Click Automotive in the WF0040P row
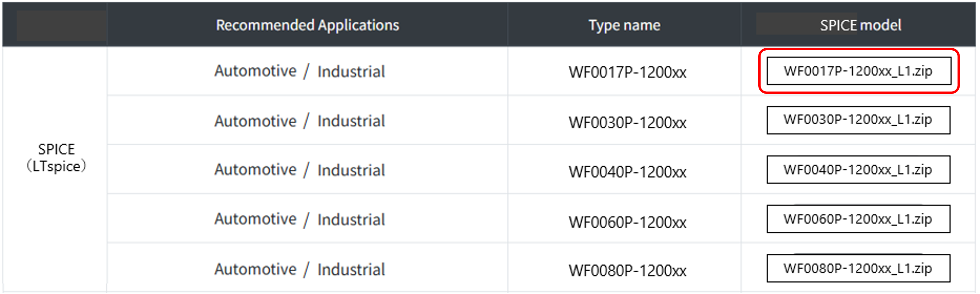980x294 pixels. [255, 170]
